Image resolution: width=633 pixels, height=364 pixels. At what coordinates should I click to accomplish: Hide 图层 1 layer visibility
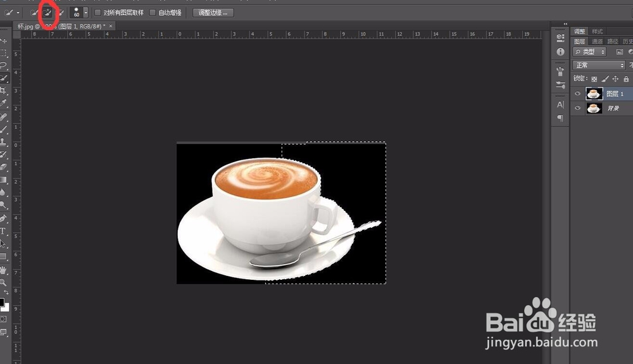click(x=578, y=94)
